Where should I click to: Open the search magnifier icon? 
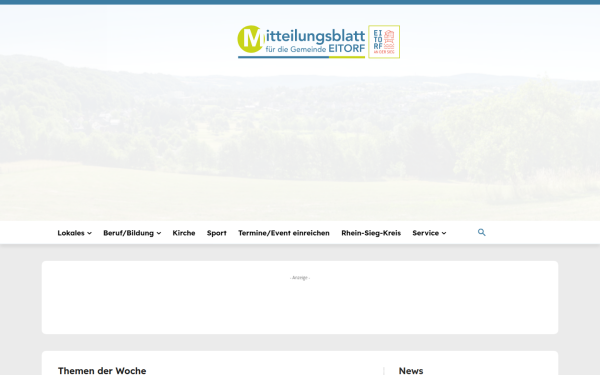point(481,232)
